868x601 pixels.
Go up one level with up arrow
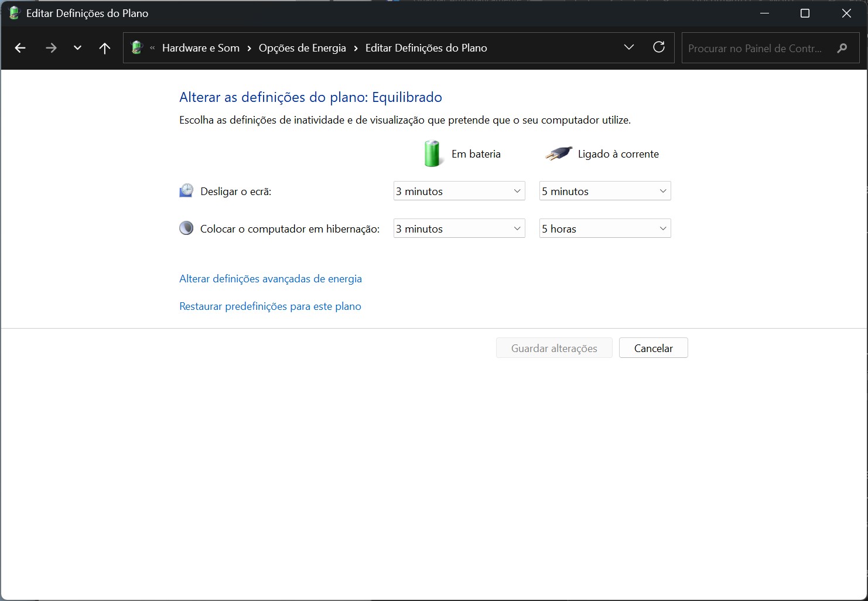105,48
